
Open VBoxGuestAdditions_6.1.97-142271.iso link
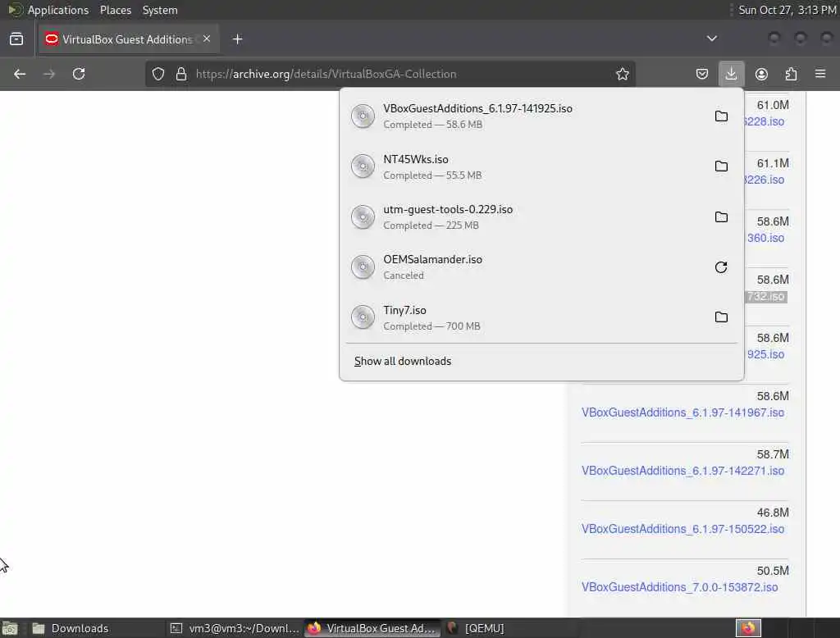coord(682,471)
